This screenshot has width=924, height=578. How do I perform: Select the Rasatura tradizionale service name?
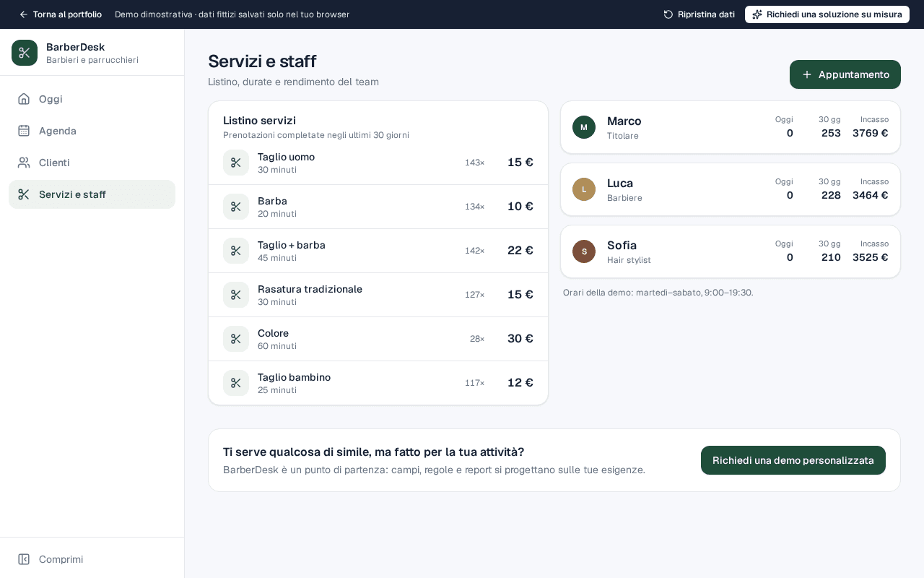(x=310, y=289)
